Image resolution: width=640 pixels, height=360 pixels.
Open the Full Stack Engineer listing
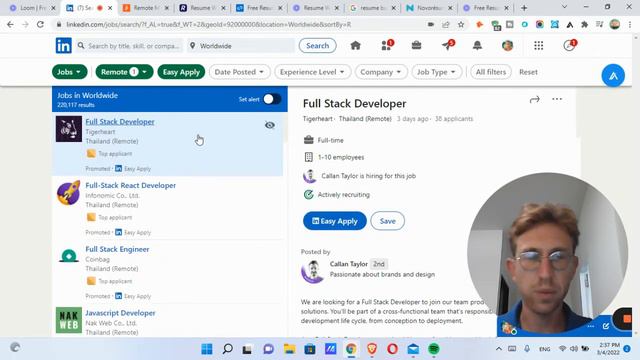117,249
